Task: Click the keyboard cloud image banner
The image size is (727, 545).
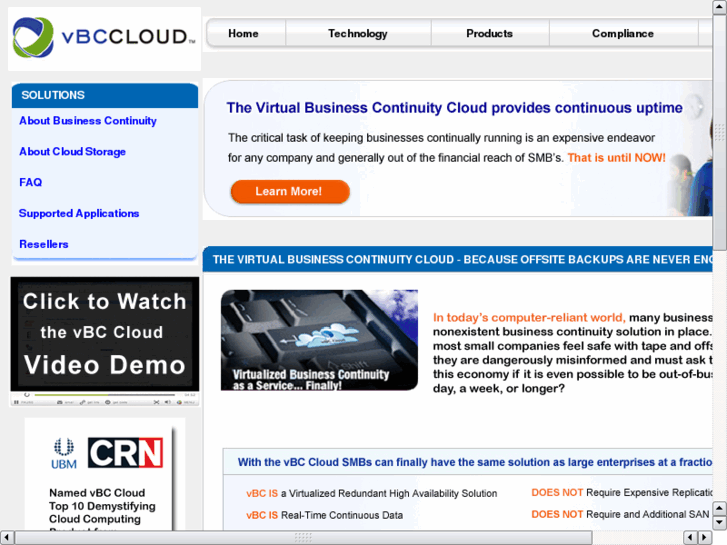Action: [319, 340]
